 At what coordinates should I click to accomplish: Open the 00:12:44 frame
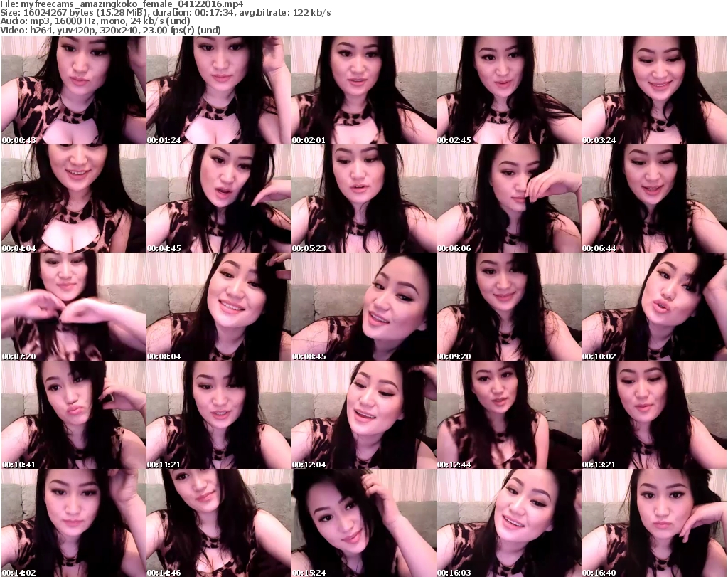(508, 415)
